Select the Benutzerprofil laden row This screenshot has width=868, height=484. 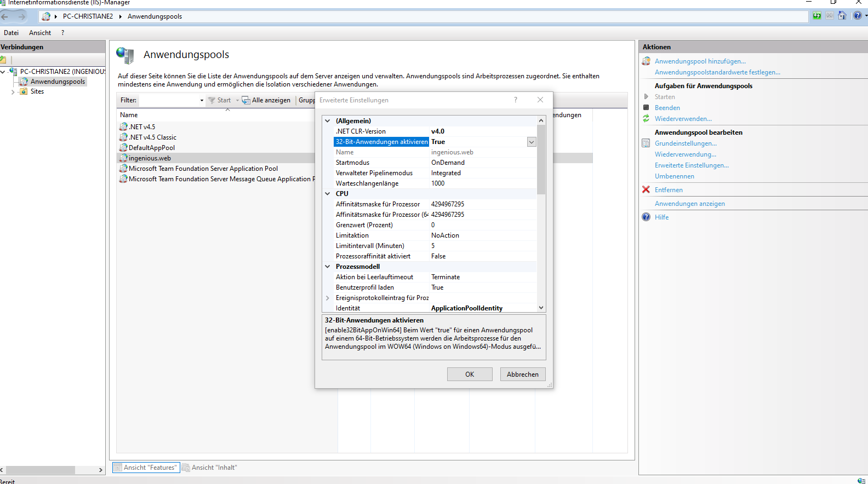(435, 287)
